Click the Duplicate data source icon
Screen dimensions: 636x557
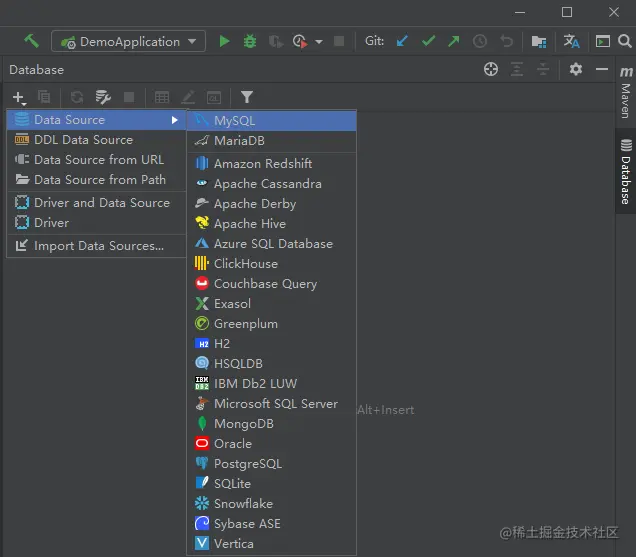[x=44, y=97]
